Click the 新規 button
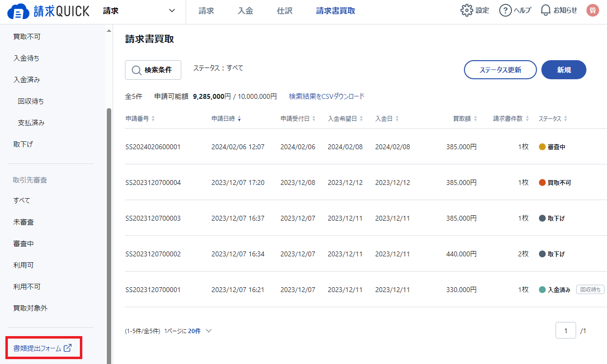Viewport: 607px width, 364px height. point(564,70)
